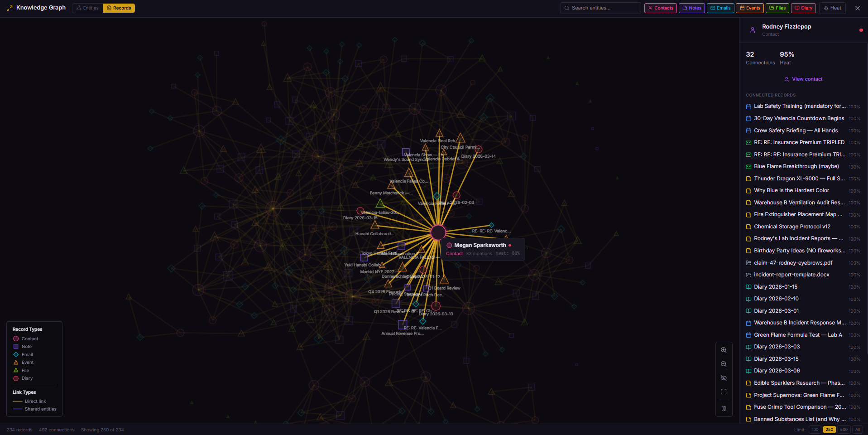Zoom in on the graph
Viewport: 868px width, 435px height.
tap(724, 349)
